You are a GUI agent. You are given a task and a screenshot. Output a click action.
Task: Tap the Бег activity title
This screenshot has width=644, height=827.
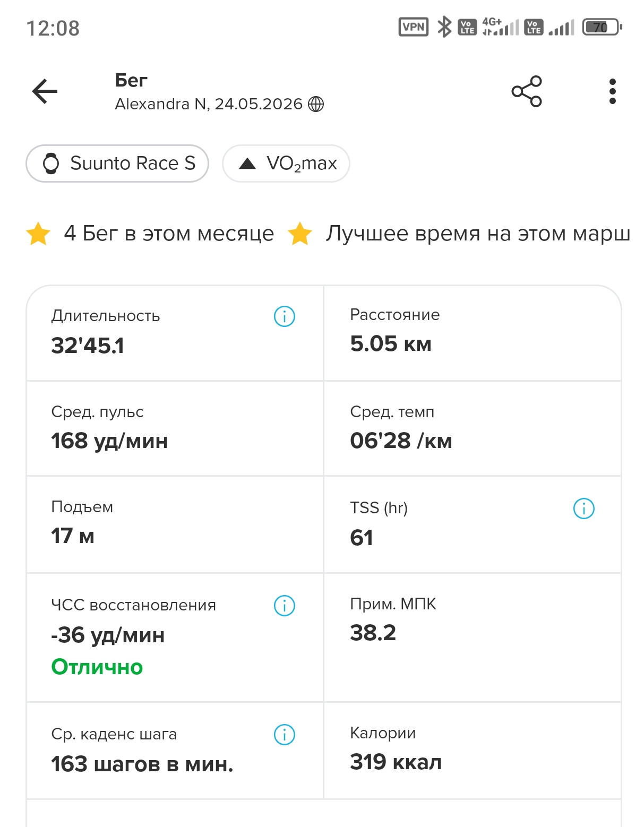pyautogui.click(x=131, y=80)
